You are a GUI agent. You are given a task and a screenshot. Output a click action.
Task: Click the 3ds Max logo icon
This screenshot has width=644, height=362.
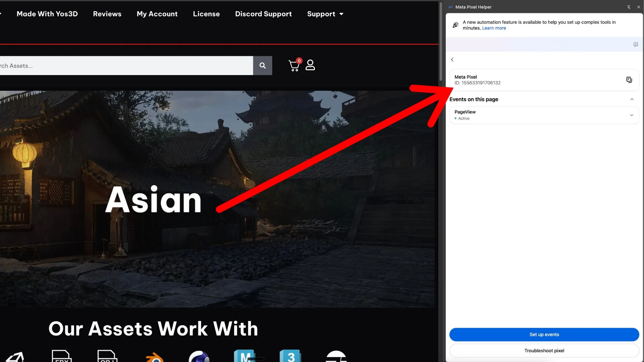click(290, 356)
